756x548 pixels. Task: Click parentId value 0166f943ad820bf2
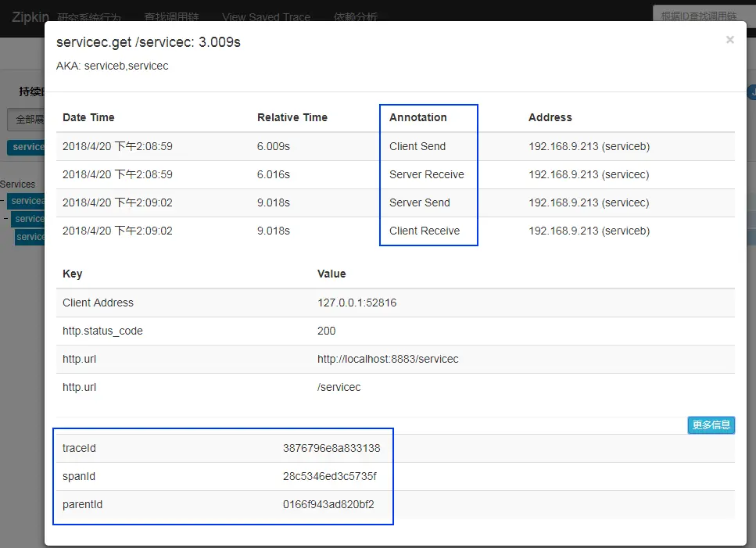click(328, 505)
